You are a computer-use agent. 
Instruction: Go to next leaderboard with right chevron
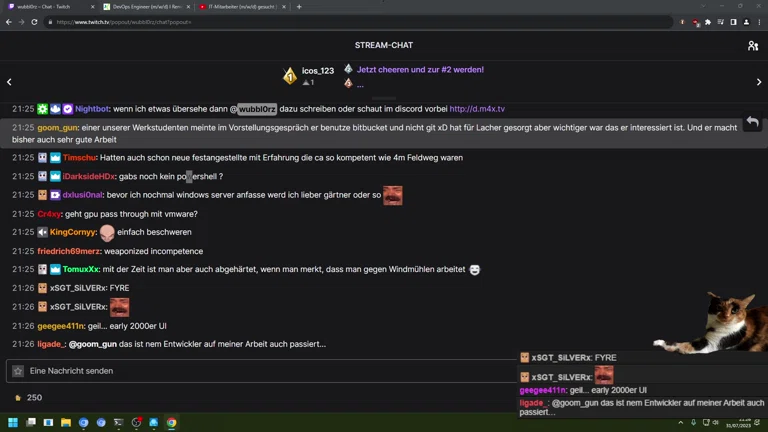click(758, 82)
